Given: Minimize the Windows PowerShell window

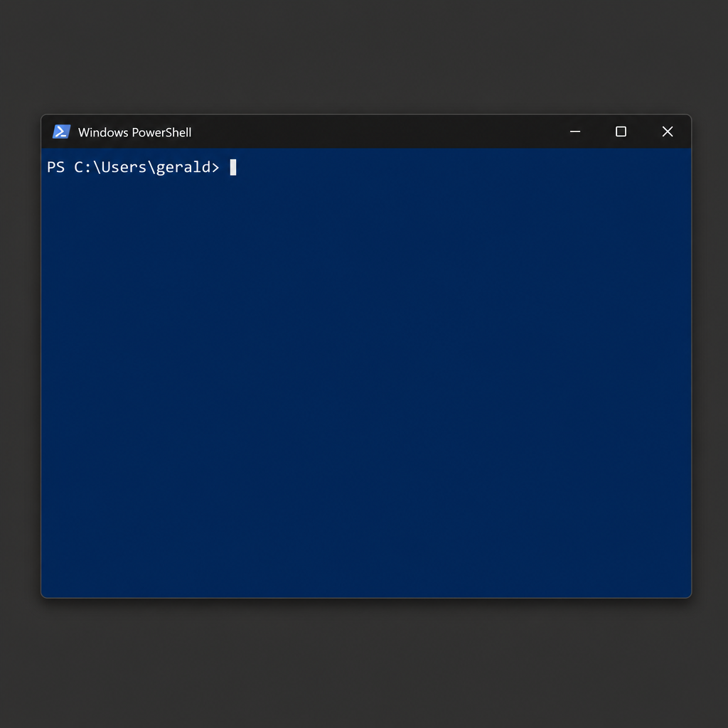Looking at the screenshot, I should tap(574, 132).
